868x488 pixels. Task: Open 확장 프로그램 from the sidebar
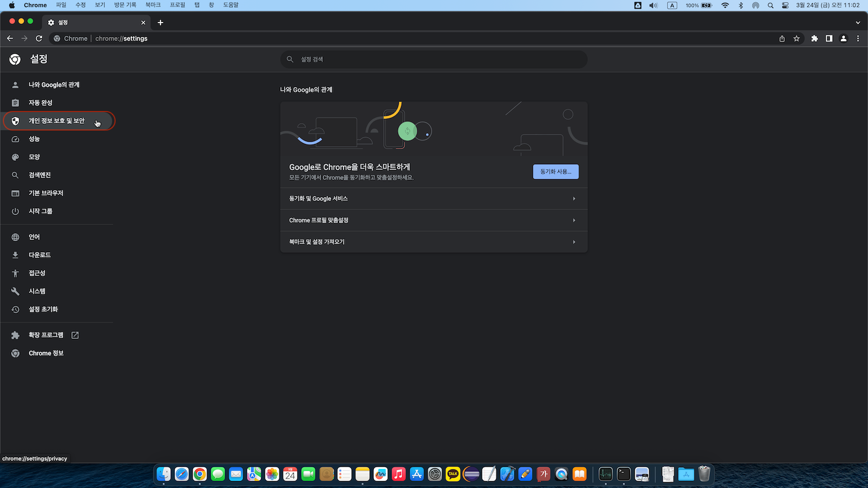[58, 335]
